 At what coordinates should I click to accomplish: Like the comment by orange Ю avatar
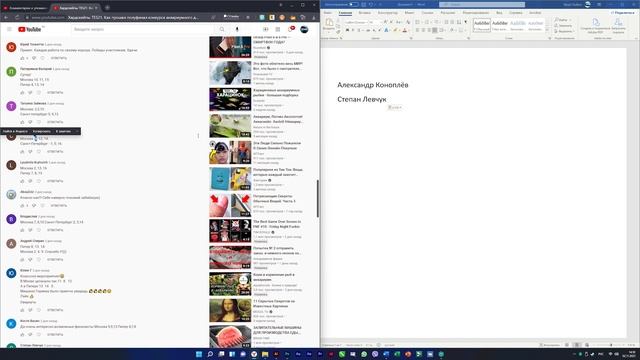(x=22, y=58)
